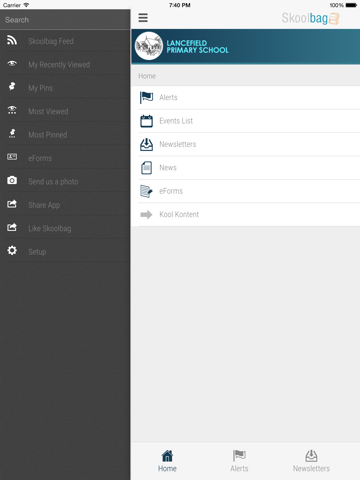Screen dimensions: 360x480
Task: Switch to the Alerts bottom tab
Action: (x=239, y=461)
